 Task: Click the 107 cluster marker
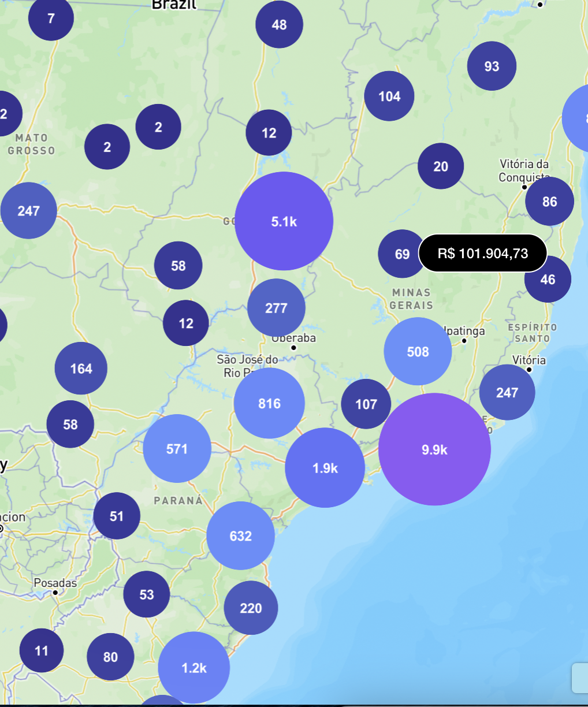(x=366, y=404)
